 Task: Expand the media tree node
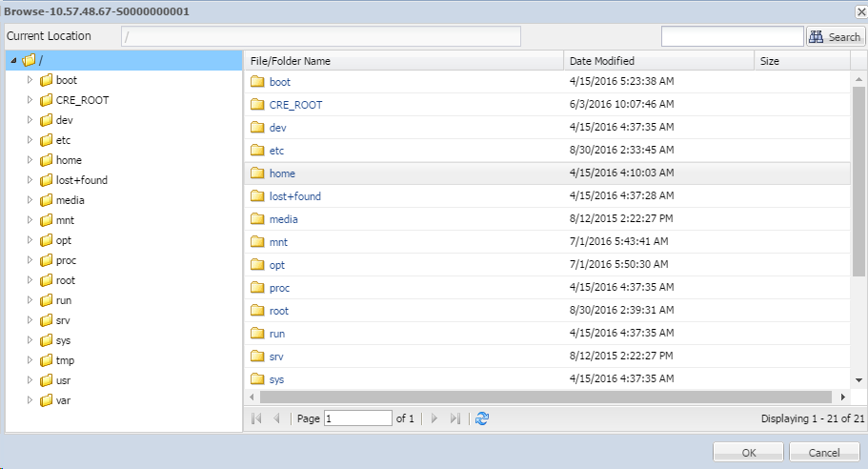[30, 199]
